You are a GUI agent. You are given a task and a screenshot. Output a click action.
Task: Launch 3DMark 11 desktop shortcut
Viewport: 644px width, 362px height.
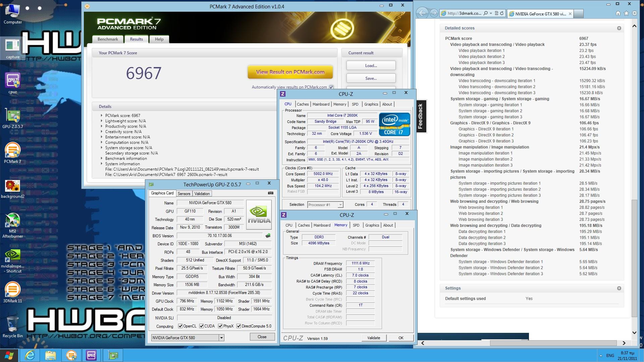[x=12, y=292]
